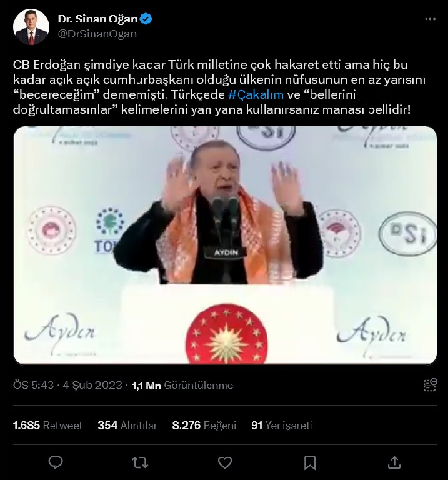Click the blue verified badge
The image size is (448, 480).
pyautogui.click(x=146, y=19)
